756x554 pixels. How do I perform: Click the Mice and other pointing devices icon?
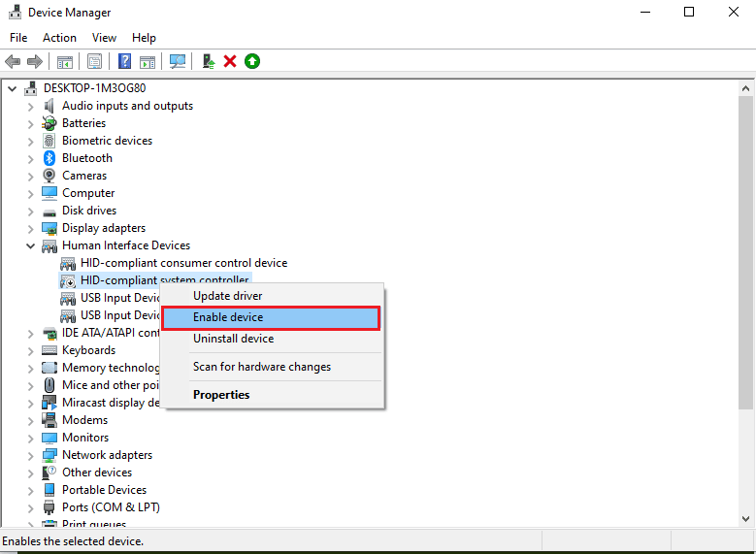tap(49, 385)
